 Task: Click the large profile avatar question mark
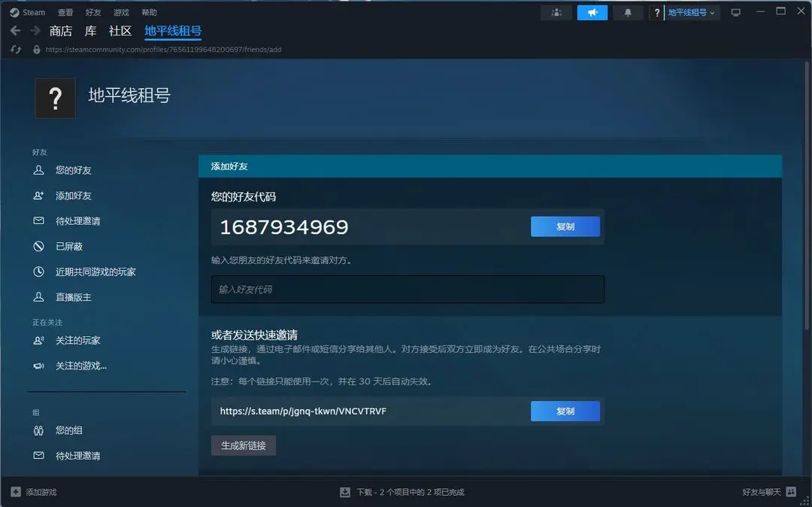coord(55,98)
